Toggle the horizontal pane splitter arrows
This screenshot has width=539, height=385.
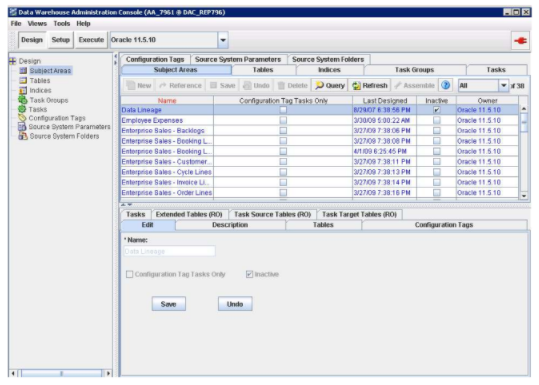point(126,205)
